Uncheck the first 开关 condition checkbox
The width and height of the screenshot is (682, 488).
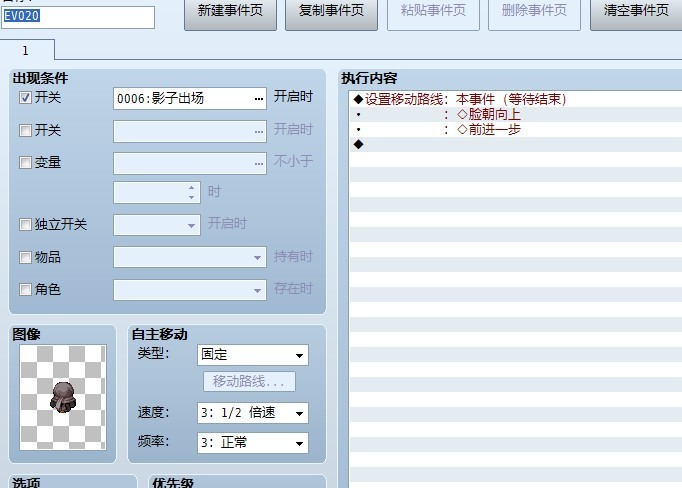[25, 97]
